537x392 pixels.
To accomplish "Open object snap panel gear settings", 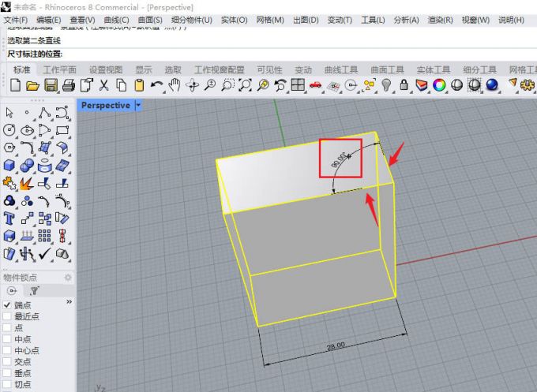I will (68, 278).
